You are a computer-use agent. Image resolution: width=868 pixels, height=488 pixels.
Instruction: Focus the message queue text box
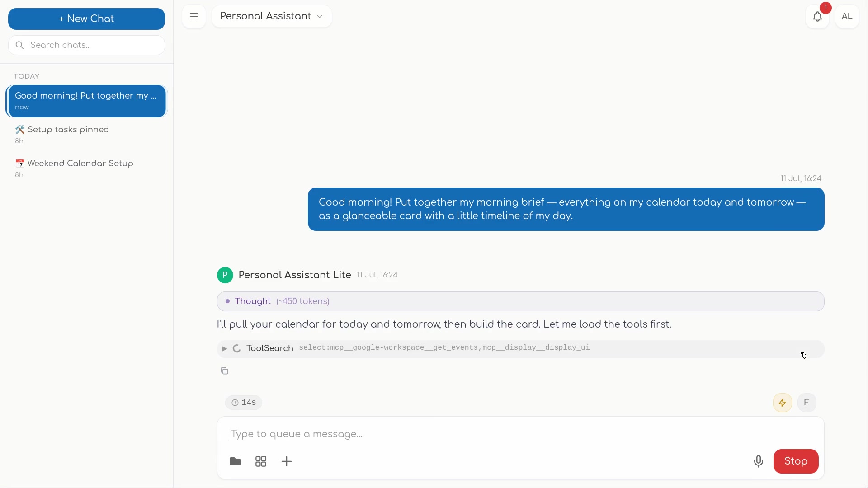pyautogui.click(x=520, y=434)
